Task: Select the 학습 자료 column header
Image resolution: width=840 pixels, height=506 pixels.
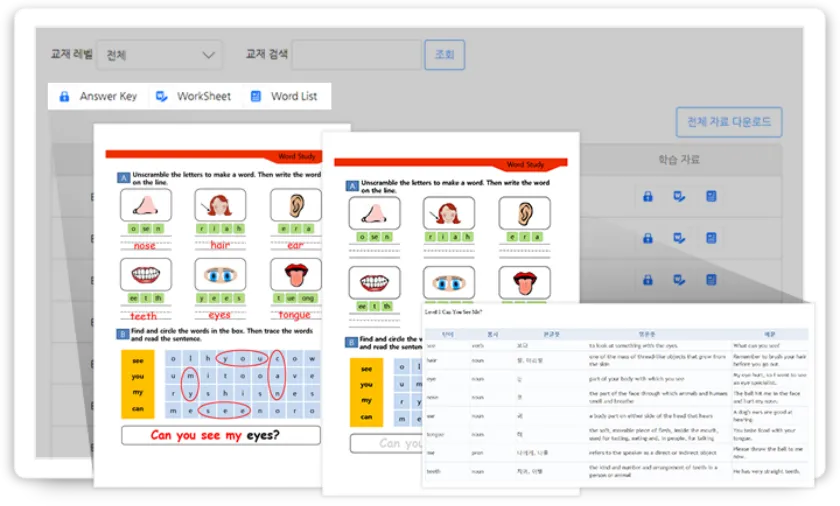Action: coord(679,159)
